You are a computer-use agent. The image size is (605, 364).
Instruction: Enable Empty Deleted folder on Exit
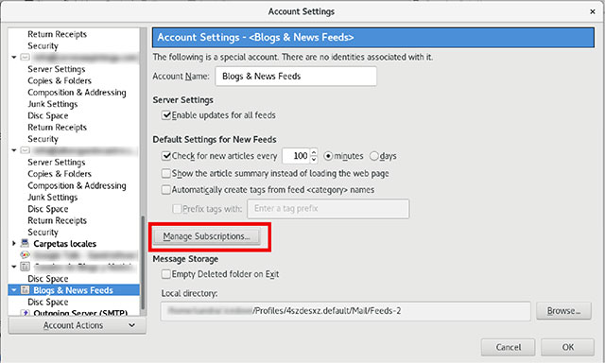(166, 274)
